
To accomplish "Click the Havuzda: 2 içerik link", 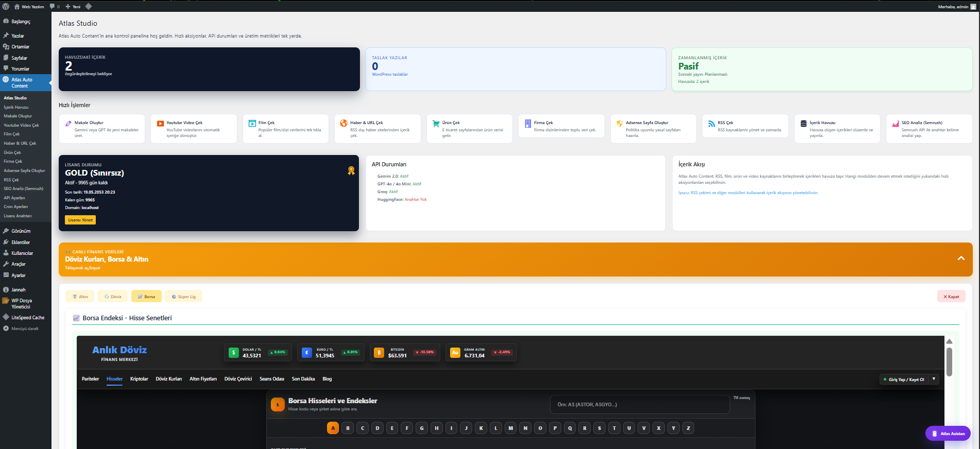I will click(x=694, y=81).
